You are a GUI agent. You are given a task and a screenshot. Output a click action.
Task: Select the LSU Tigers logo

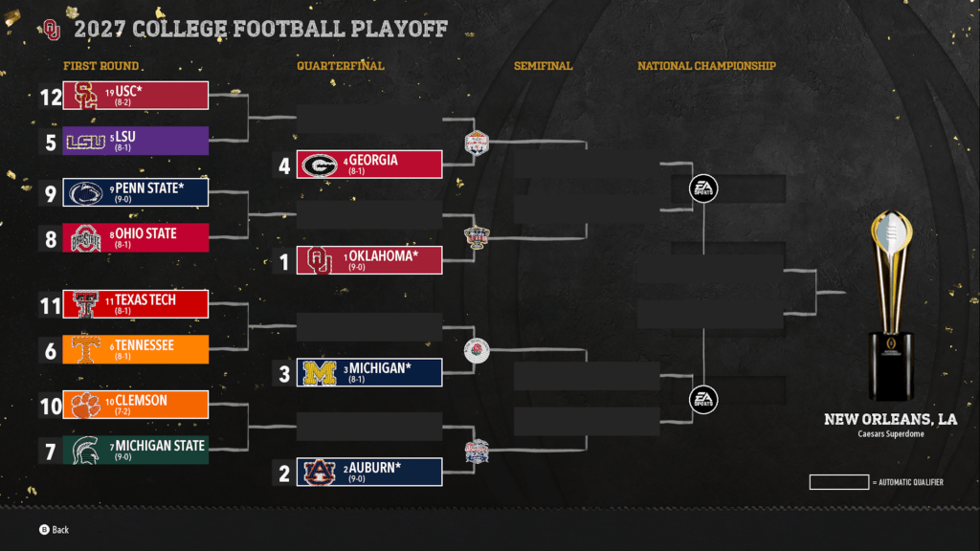point(84,142)
